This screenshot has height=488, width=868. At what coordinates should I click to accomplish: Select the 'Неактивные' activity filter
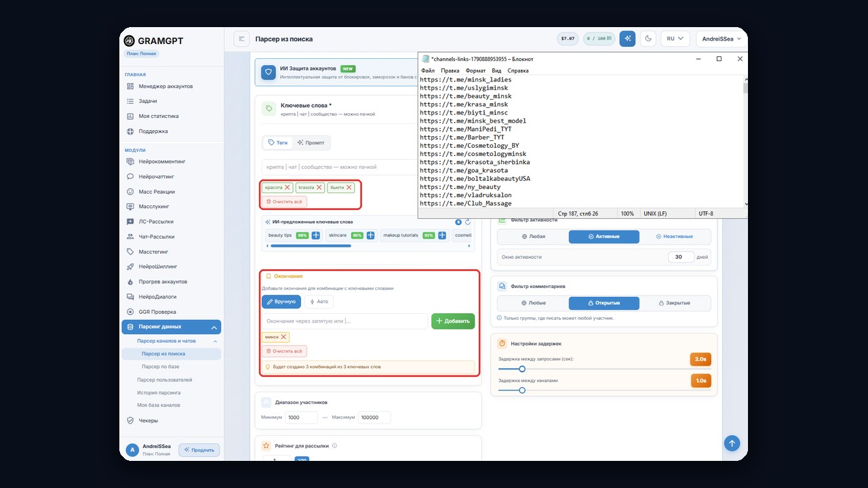tap(675, 237)
